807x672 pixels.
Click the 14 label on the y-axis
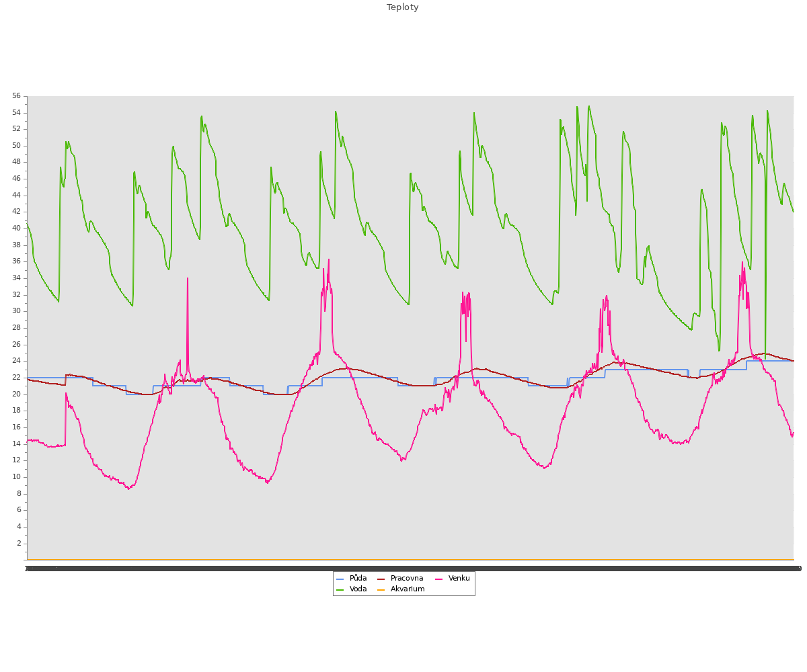coord(16,444)
